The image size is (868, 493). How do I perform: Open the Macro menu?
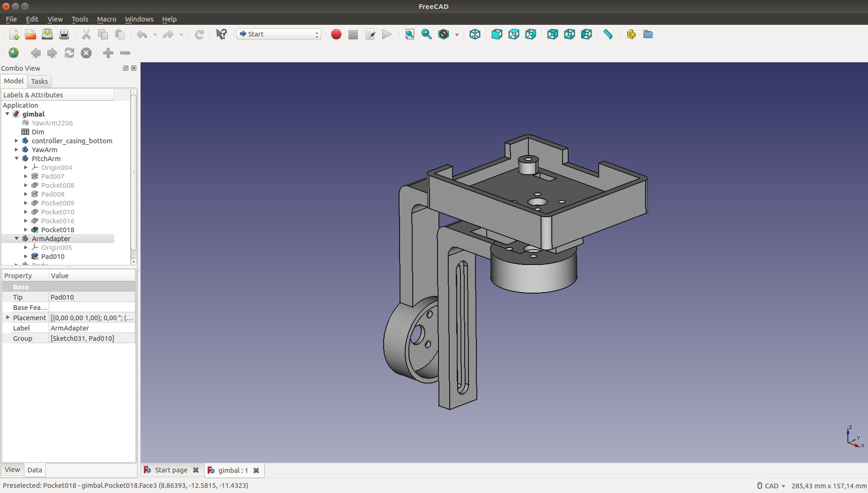(x=106, y=19)
